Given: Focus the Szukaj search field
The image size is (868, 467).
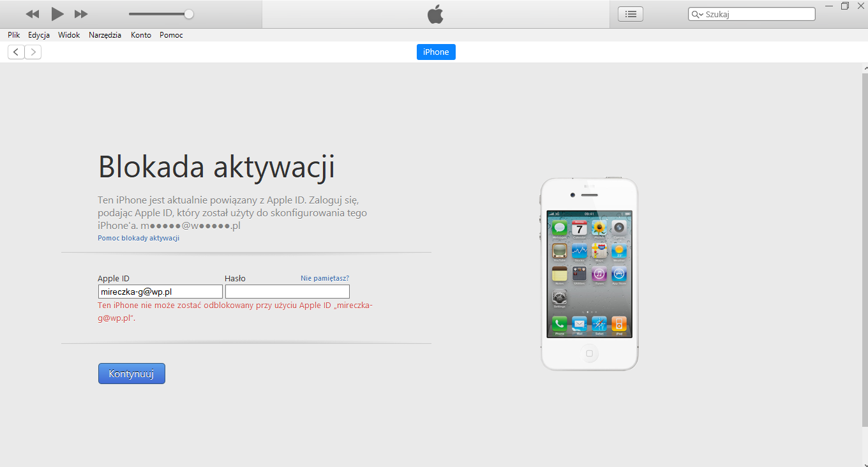Looking at the screenshot, I should (752, 14).
